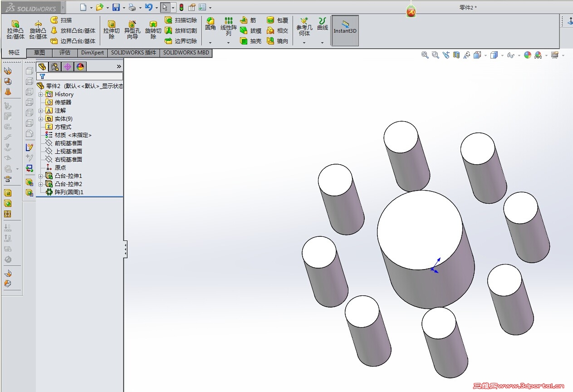Activate the 拉伸切除 extruded cut tool

(x=111, y=30)
